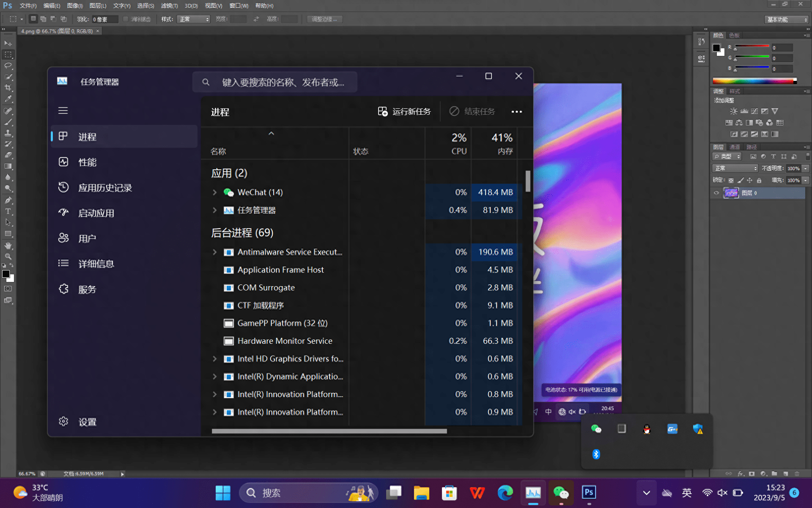
Task: Select the Crop tool
Action: point(8,88)
